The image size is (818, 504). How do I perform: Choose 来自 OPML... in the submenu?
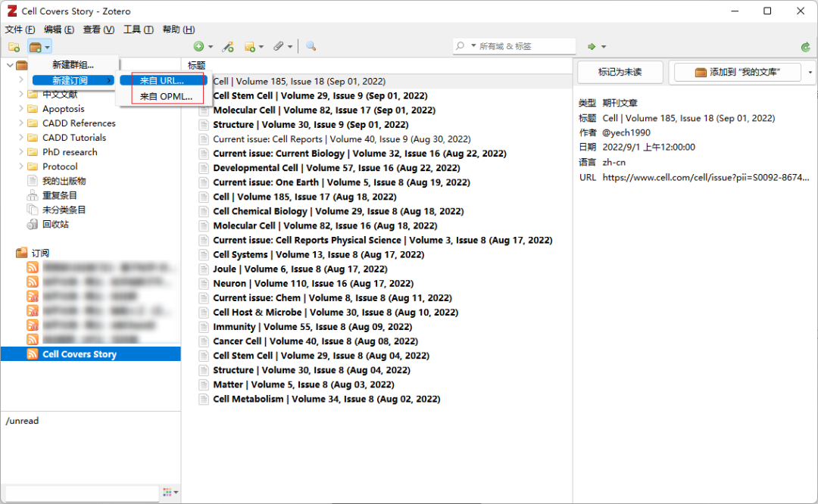point(166,96)
